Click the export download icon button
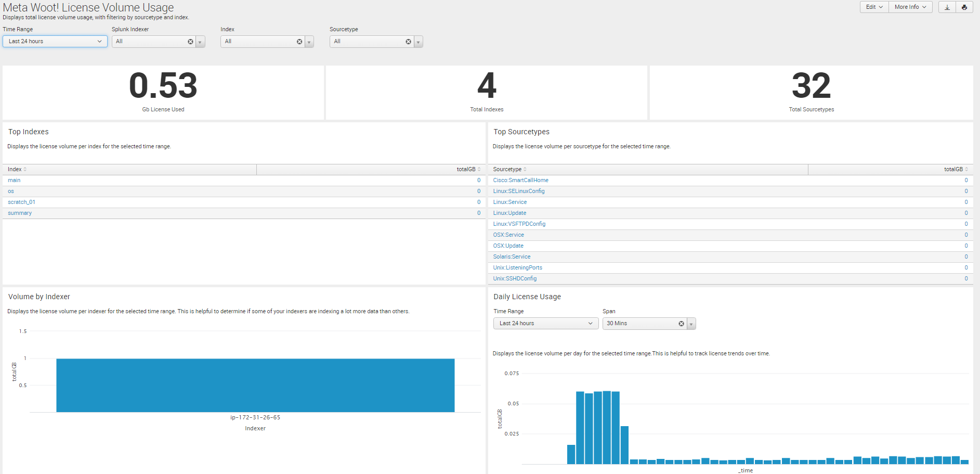 947,7
